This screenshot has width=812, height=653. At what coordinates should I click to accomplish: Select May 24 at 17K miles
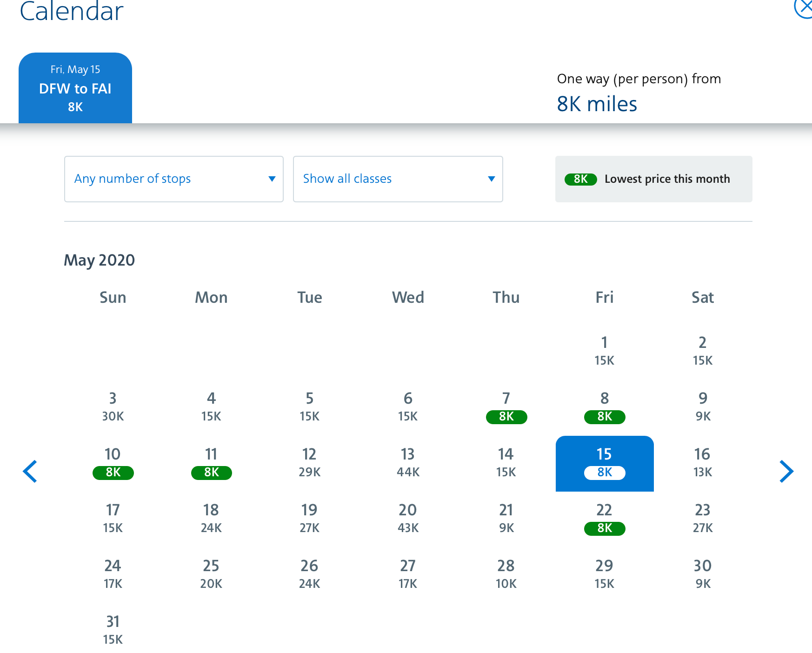click(113, 575)
